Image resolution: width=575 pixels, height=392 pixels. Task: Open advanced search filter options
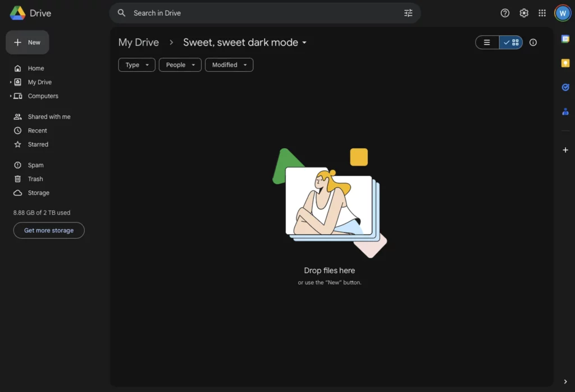point(408,13)
